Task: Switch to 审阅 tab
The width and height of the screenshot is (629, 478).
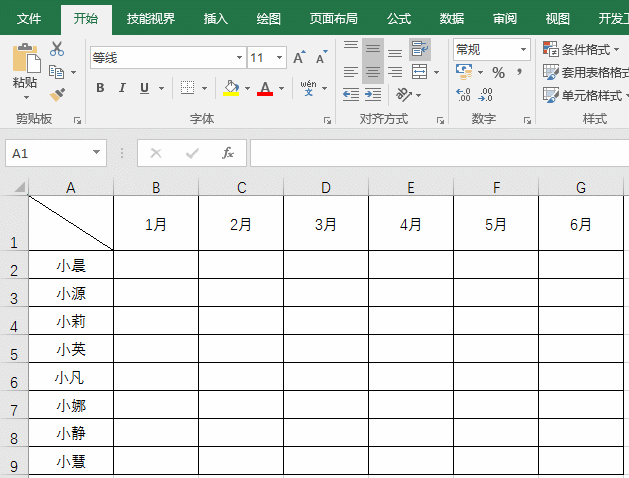Action: coord(505,18)
